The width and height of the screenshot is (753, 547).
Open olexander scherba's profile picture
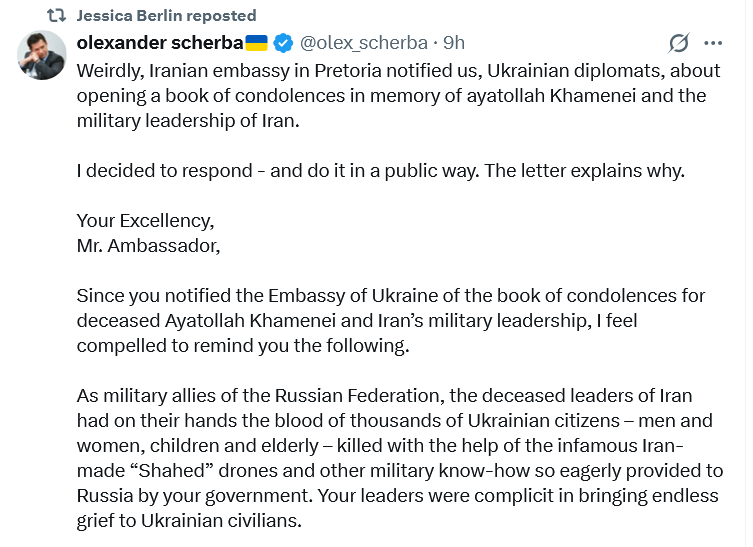(42, 56)
